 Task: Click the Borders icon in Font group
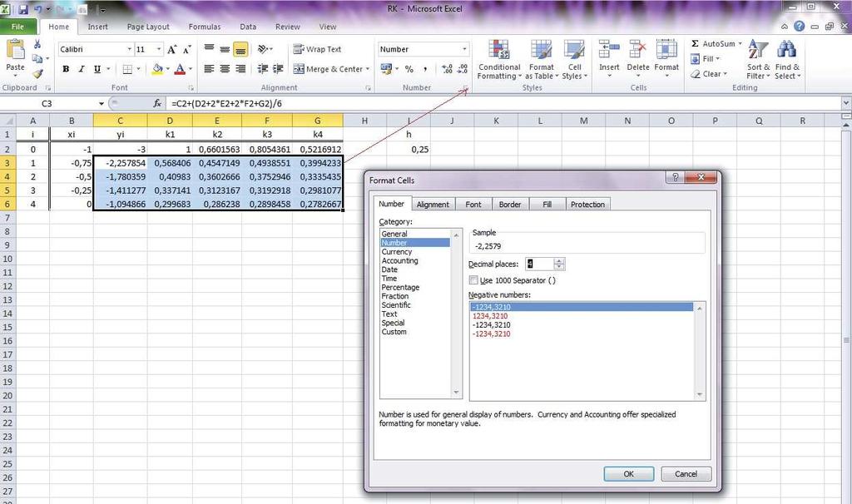(x=127, y=69)
